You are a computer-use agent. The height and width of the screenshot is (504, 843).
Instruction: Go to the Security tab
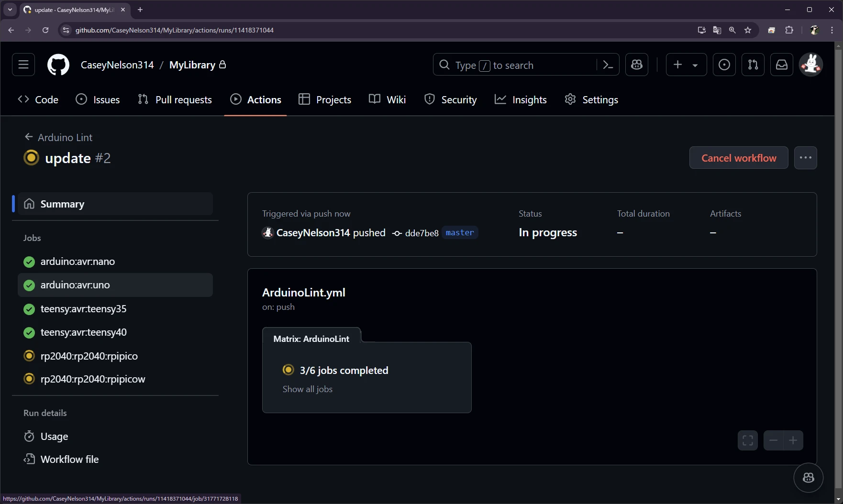point(450,99)
